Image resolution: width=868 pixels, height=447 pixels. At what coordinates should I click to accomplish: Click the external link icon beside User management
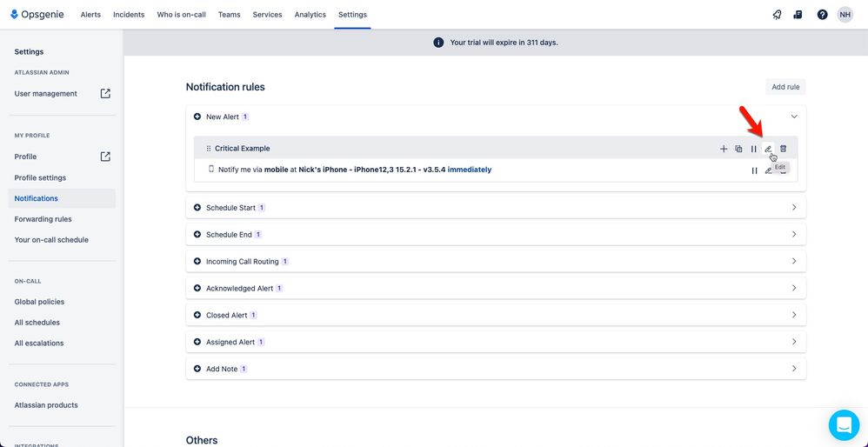[x=105, y=94]
